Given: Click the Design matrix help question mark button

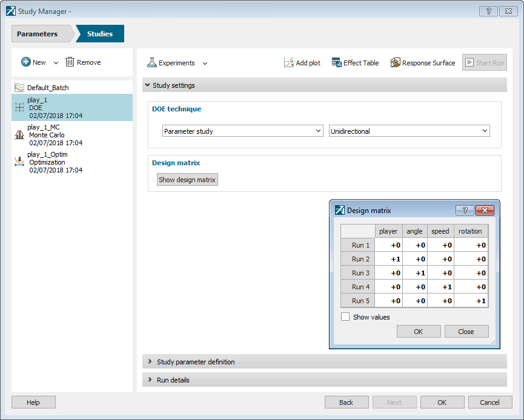Looking at the screenshot, I should [x=465, y=210].
